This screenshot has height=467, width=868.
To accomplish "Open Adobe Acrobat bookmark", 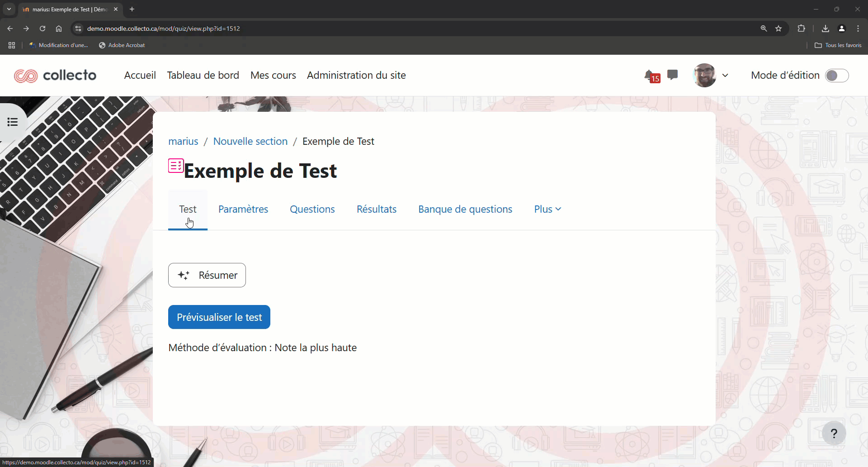I will (x=122, y=45).
